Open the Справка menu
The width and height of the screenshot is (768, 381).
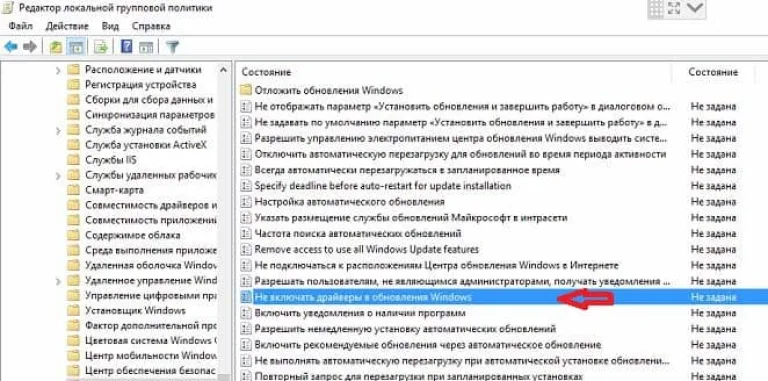pos(151,26)
